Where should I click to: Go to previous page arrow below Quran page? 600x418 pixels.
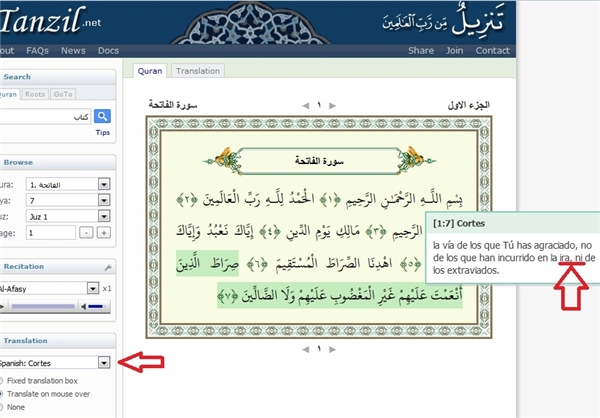click(305, 349)
